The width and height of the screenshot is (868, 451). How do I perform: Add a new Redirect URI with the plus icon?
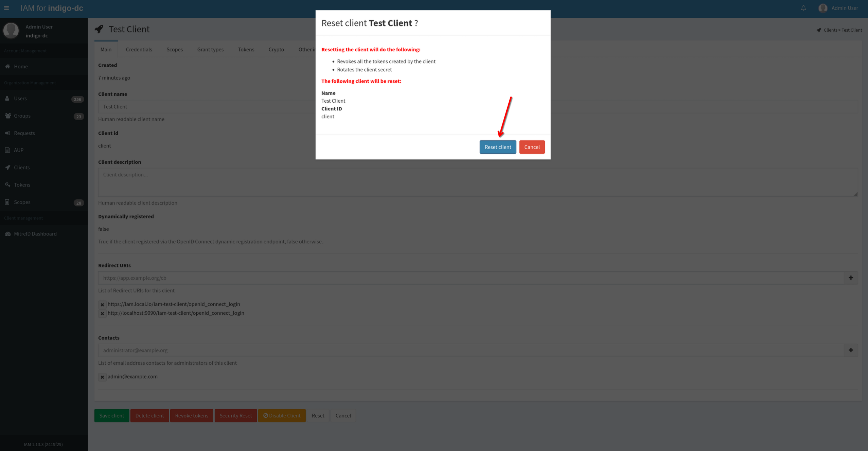(x=851, y=278)
